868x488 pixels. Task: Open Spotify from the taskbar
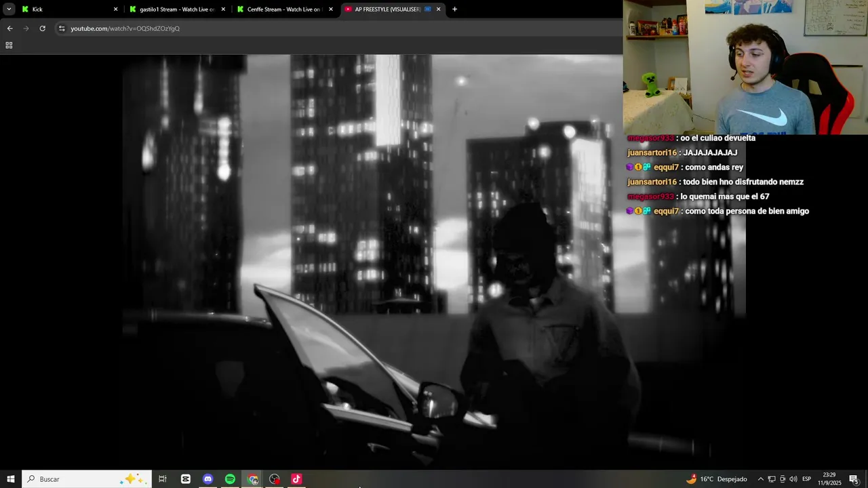click(x=230, y=479)
